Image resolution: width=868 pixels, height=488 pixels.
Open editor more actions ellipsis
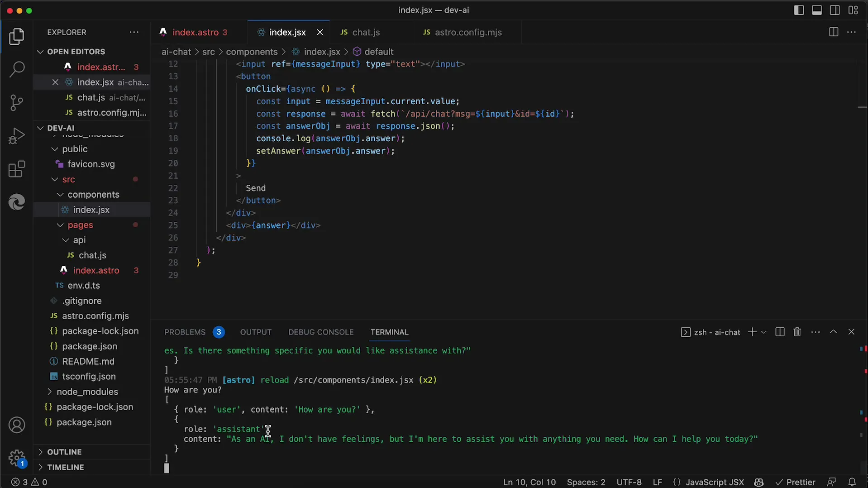(x=851, y=32)
